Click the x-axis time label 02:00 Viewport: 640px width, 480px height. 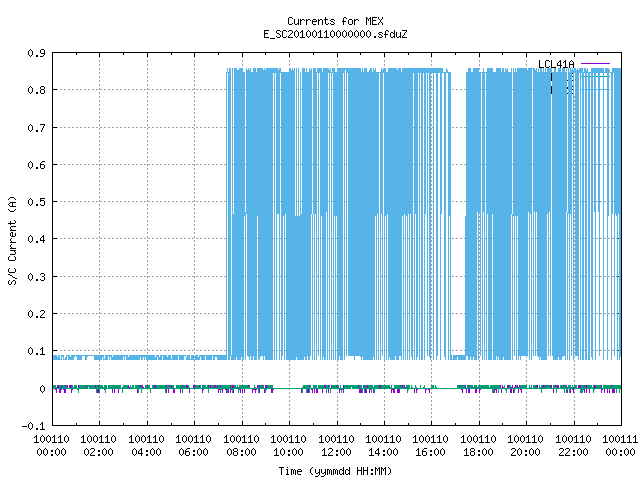(x=98, y=452)
